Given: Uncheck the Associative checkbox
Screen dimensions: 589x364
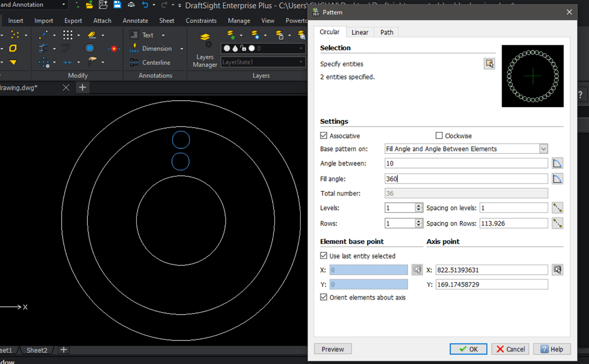Looking at the screenshot, I should [324, 136].
